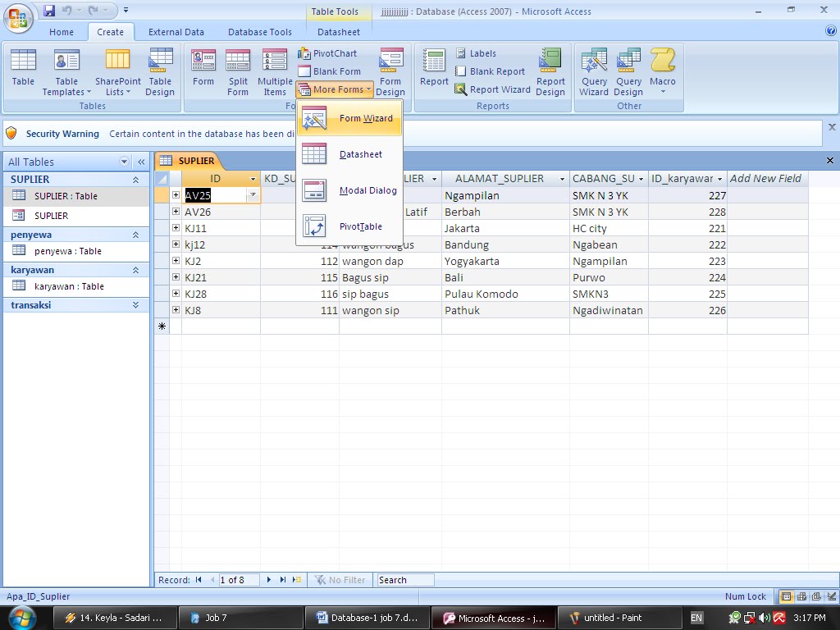Collapse the karyawan group
Viewport: 840px width, 630px height.
[x=135, y=270]
